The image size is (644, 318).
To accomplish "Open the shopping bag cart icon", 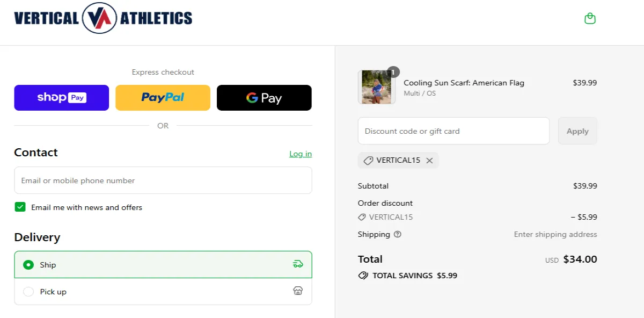I will coord(590,18).
